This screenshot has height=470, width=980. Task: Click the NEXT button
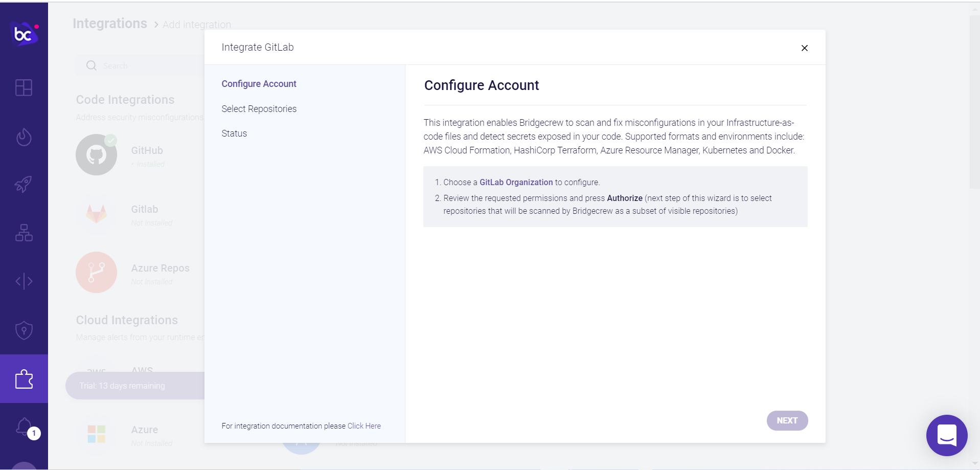coord(787,420)
